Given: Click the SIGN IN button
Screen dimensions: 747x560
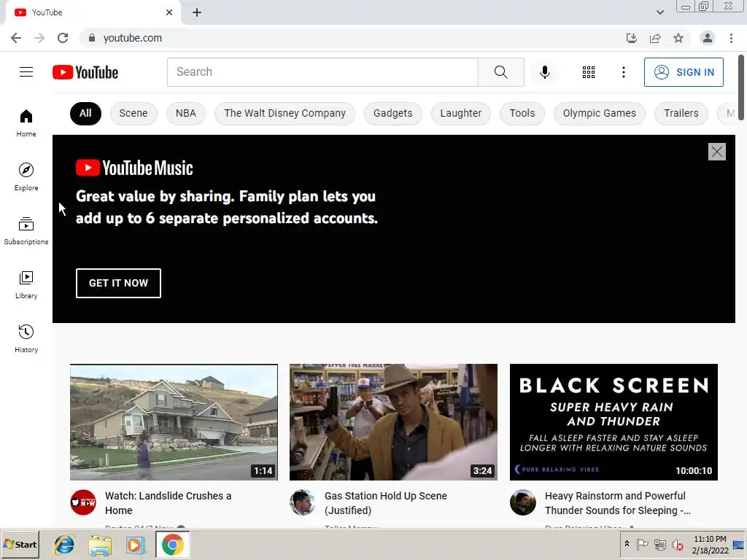Looking at the screenshot, I should pyautogui.click(x=684, y=72).
